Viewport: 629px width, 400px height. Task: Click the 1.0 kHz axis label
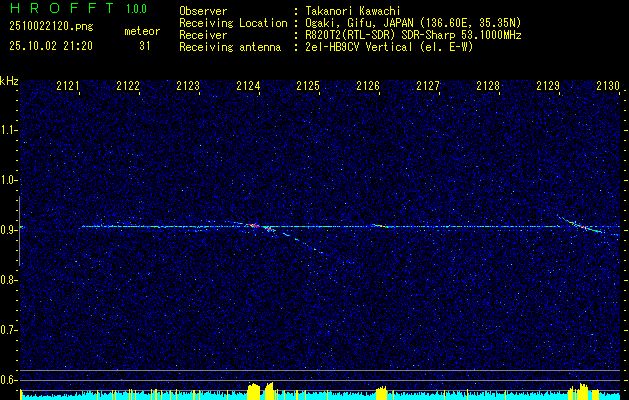[9, 180]
